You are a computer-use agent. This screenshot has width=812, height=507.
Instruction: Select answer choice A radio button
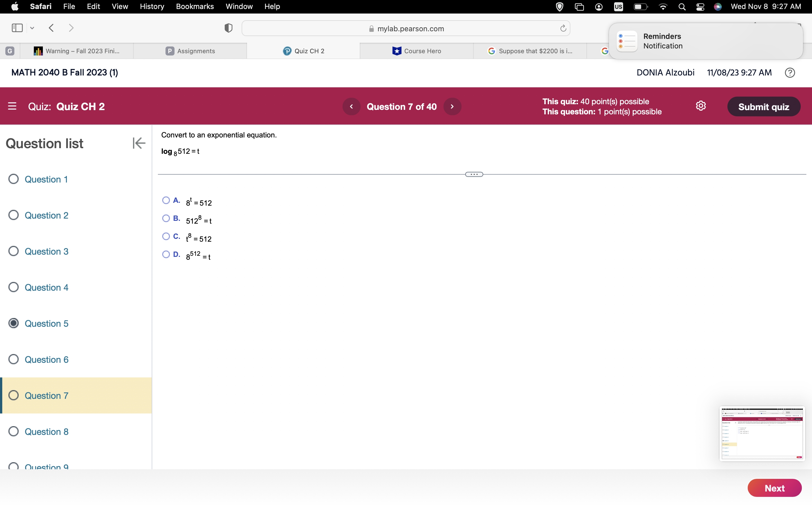tap(166, 200)
